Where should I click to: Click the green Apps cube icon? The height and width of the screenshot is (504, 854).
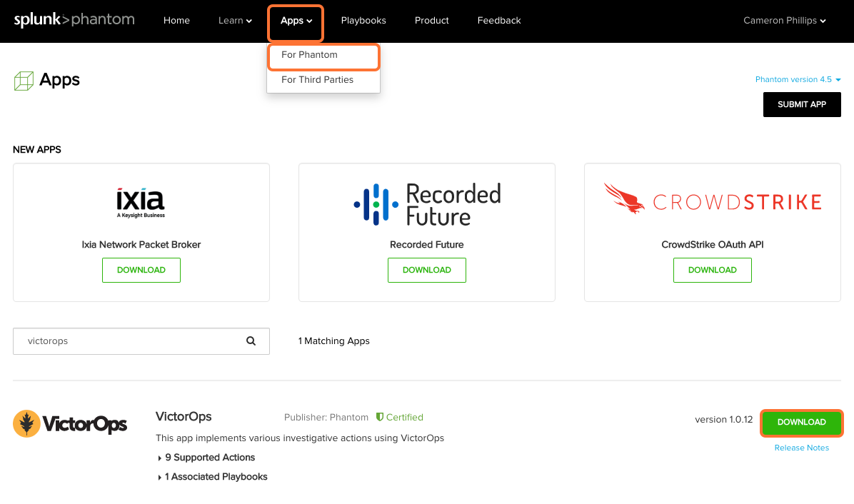coord(24,79)
